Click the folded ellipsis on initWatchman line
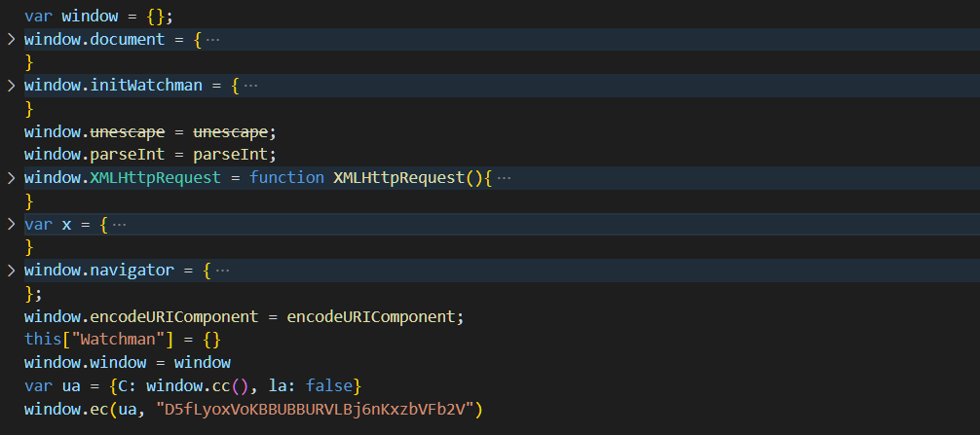This screenshot has width=980, height=435. (x=250, y=86)
